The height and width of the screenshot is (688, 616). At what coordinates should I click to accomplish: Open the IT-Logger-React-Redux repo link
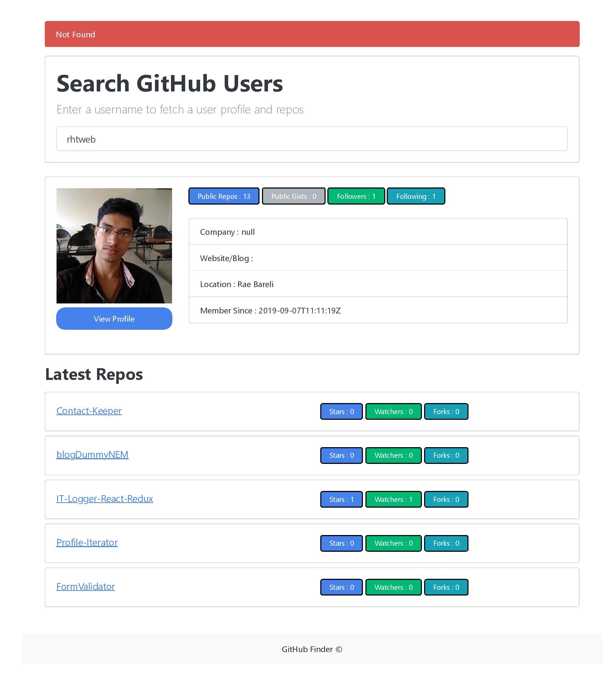[x=105, y=499]
